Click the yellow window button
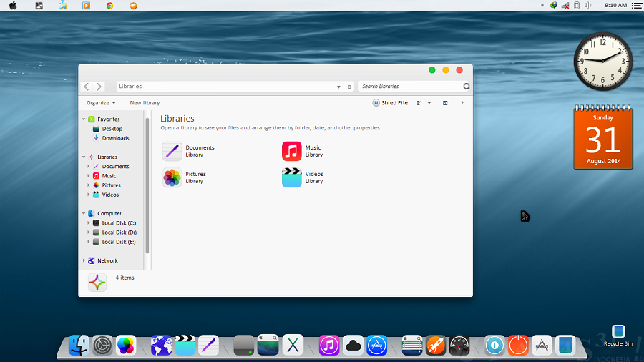 446,70
